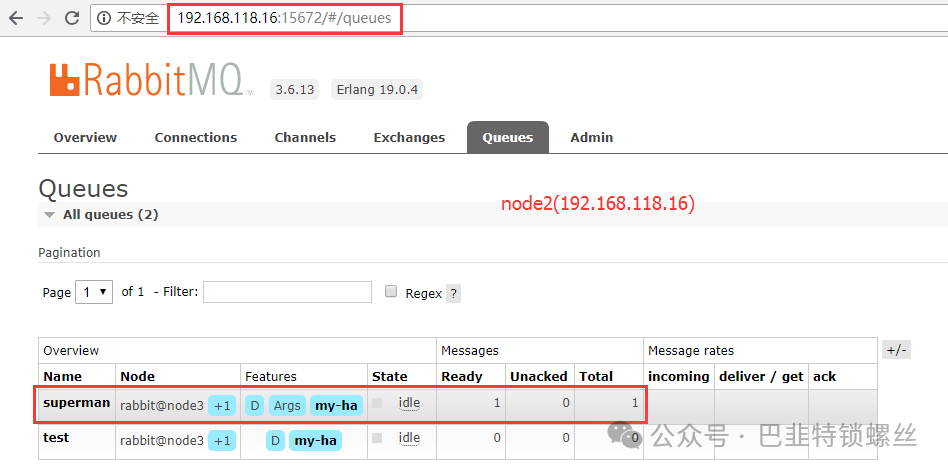Image resolution: width=948 pixels, height=474 pixels.
Task: Click the state indicator square in superman row
Action: [377, 403]
